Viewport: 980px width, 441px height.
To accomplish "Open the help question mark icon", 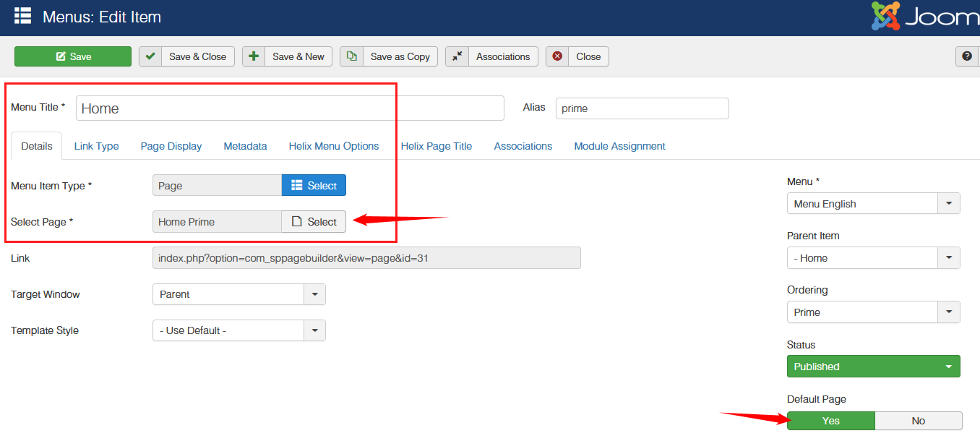I will (x=967, y=56).
